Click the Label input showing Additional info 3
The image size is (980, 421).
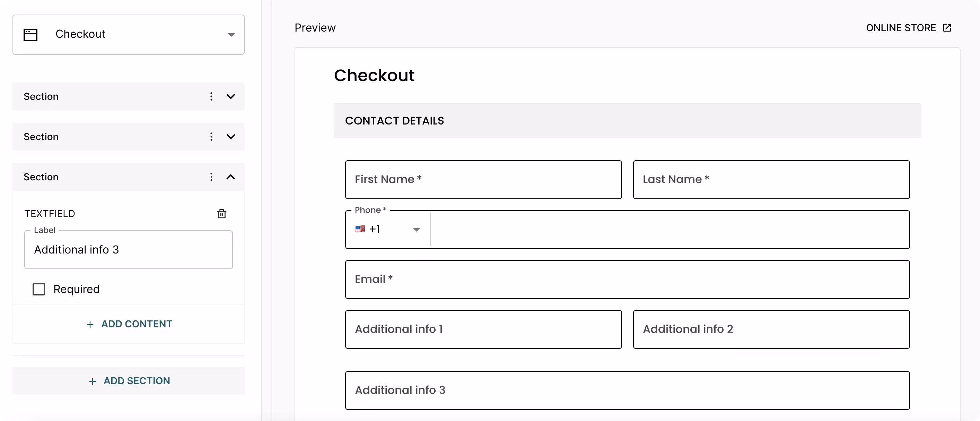click(x=128, y=250)
